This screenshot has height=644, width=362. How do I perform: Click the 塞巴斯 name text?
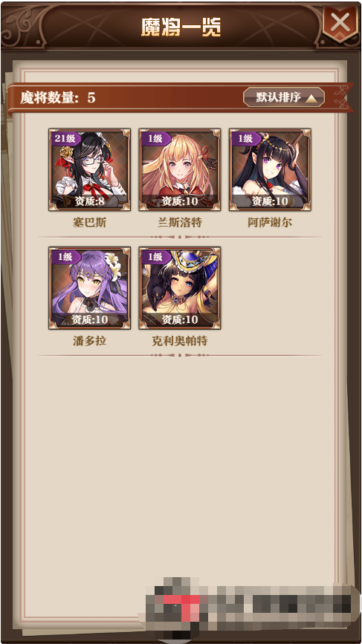click(x=89, y=223)
